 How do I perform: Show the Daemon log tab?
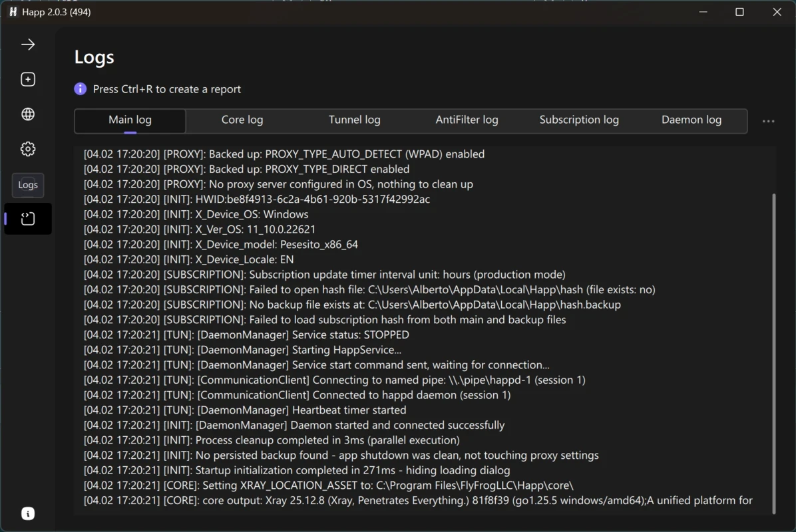pos(691,120)
